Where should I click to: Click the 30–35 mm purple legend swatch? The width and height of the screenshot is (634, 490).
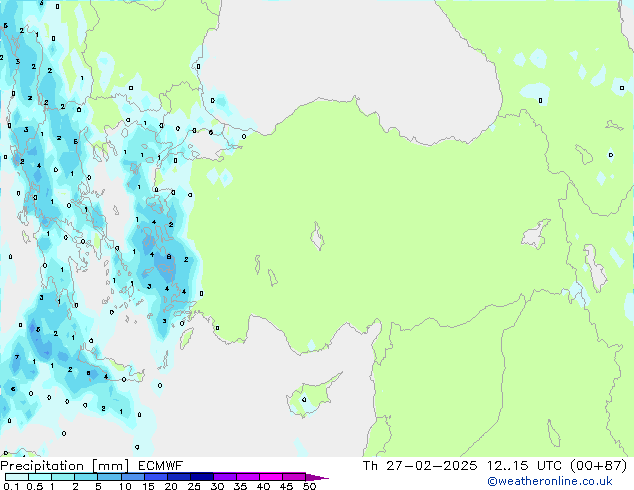tap(224, 477)
